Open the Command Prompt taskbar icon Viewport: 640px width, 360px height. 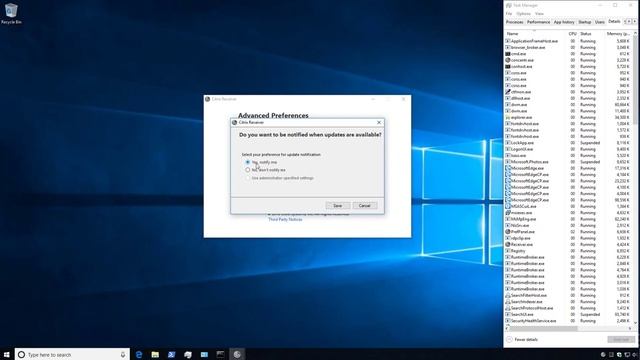[220, 354]
